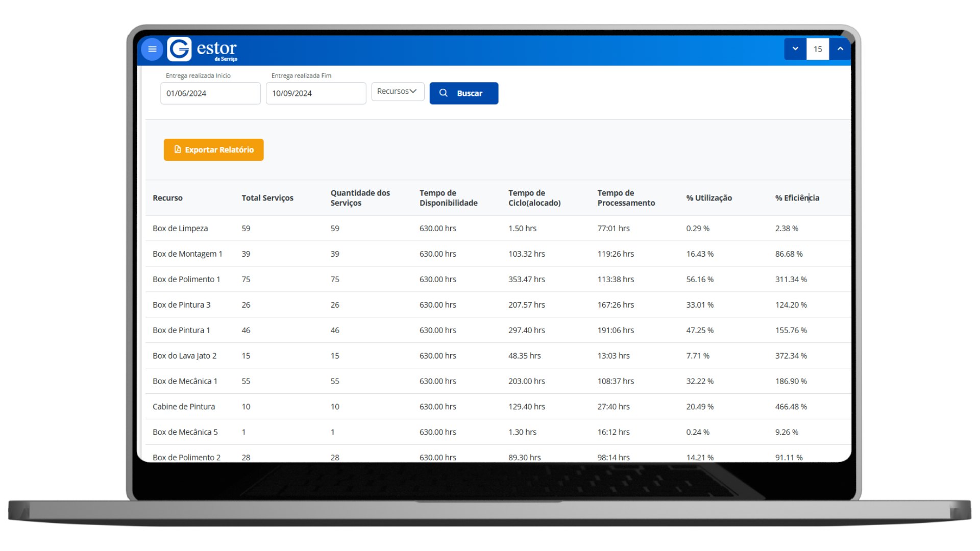
Task: Click the 191:06 hrs processing time cell
Action: click(616, 331)
